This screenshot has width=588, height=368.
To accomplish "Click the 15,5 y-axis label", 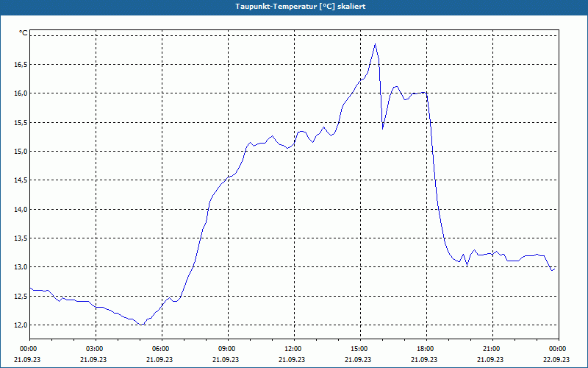I will (21, 122).
